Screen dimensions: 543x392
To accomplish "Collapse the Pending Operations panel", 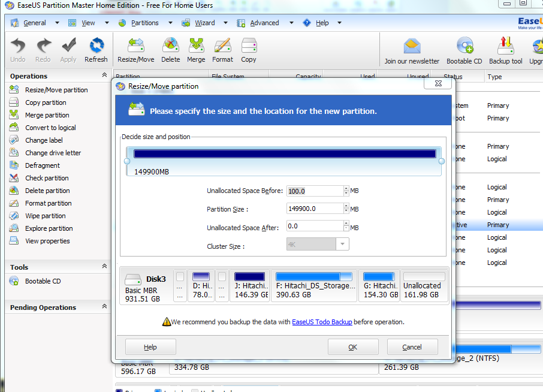I will [104, 306].
